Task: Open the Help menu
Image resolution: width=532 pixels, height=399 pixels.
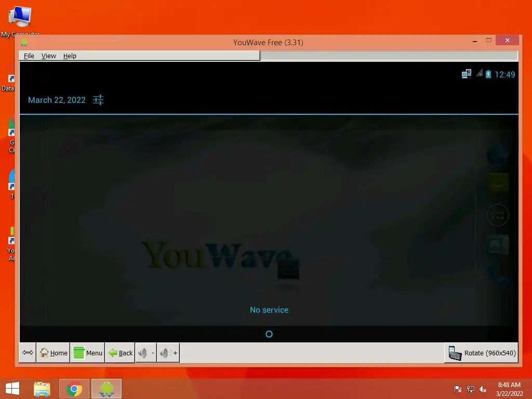Action: point(70,56)
